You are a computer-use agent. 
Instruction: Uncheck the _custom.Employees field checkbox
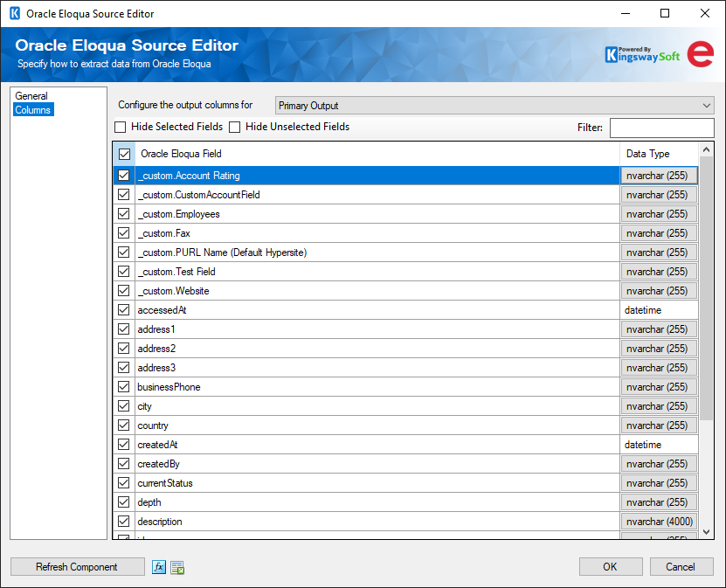click(x=124, y=214)
